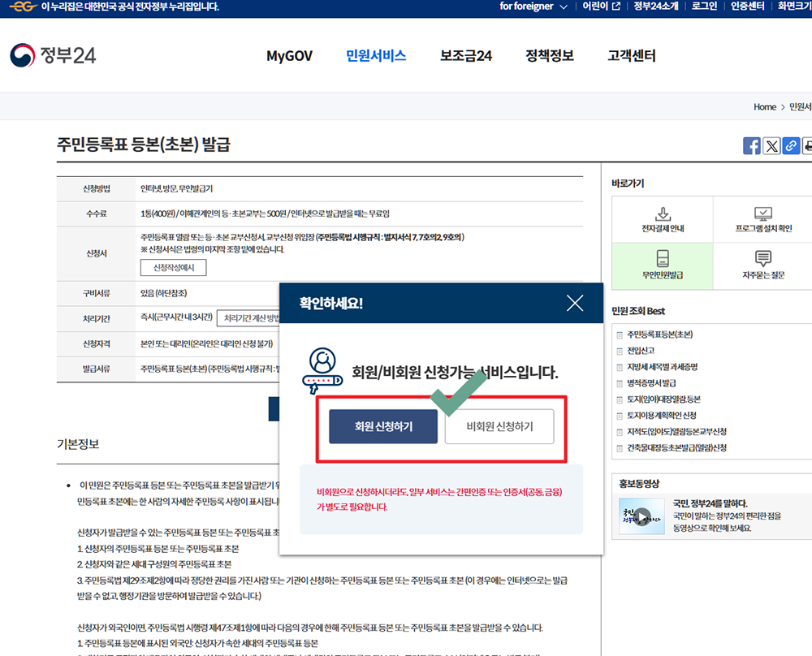Click the 비회원 신청하기 button
812x656 pixels.
(499, 426)
